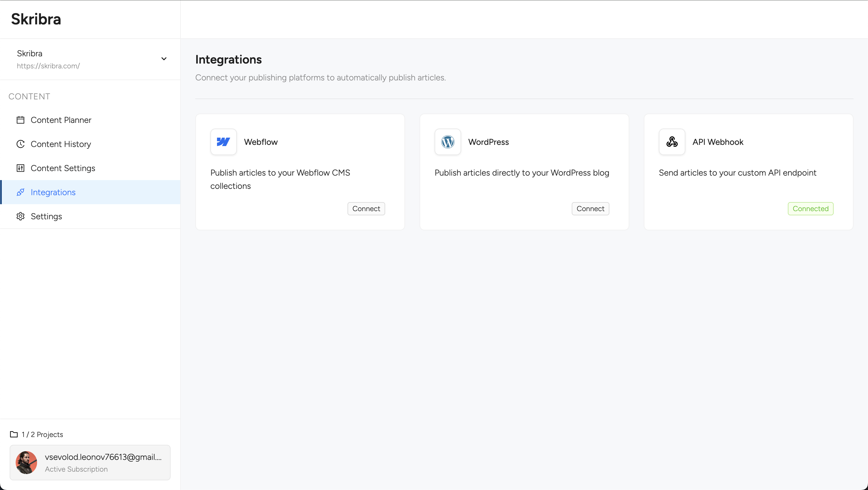868x490 pixels.
Task: Click the Webflow logo icon
Action: point(223,142)
